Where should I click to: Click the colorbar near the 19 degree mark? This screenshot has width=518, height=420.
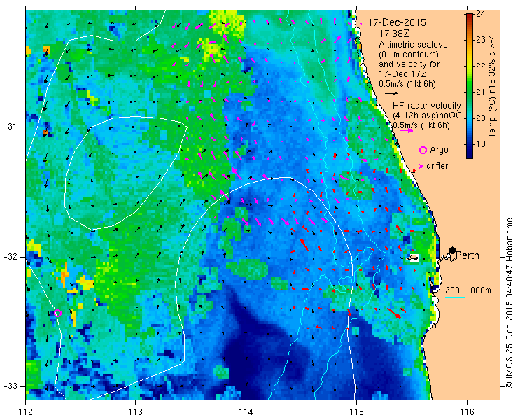[x=469, y=144]
